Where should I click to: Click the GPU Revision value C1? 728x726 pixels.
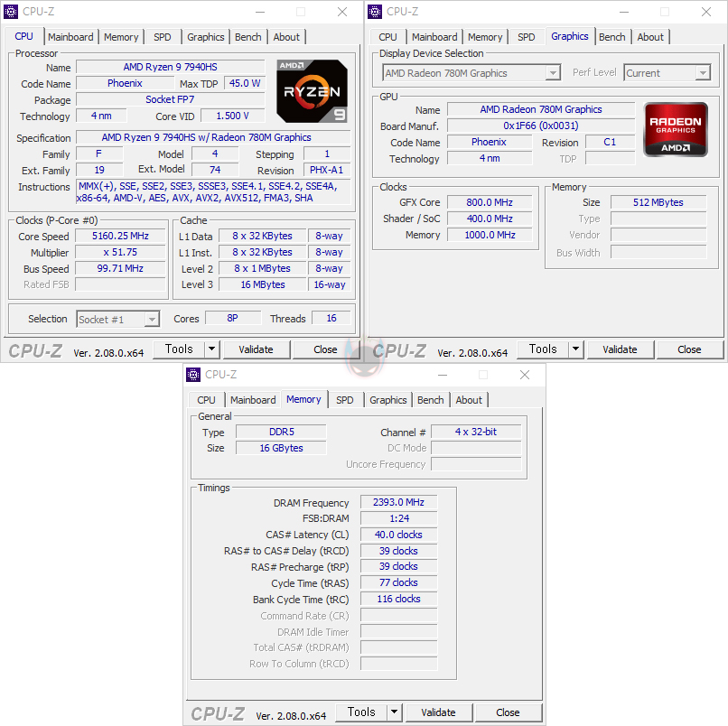pos(610,142)
